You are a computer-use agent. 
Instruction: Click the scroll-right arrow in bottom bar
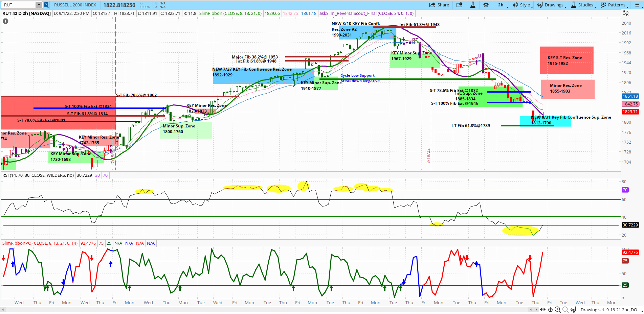(x=536, y=310)
